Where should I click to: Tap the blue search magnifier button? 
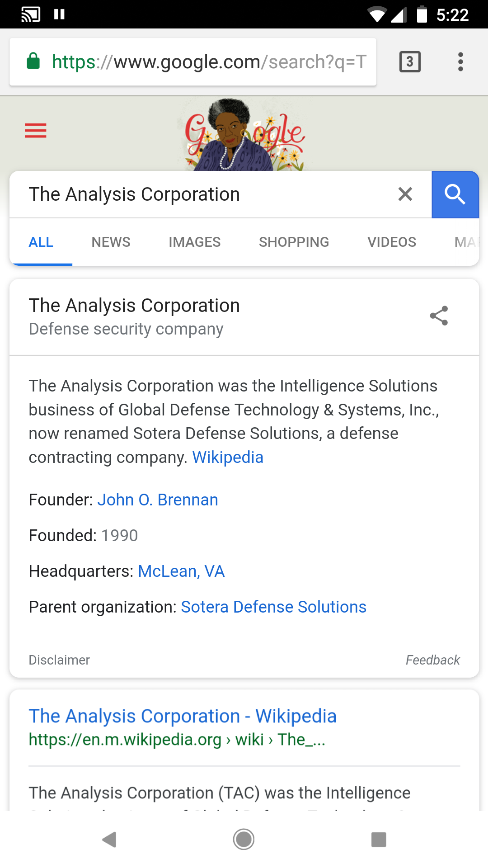455,194
